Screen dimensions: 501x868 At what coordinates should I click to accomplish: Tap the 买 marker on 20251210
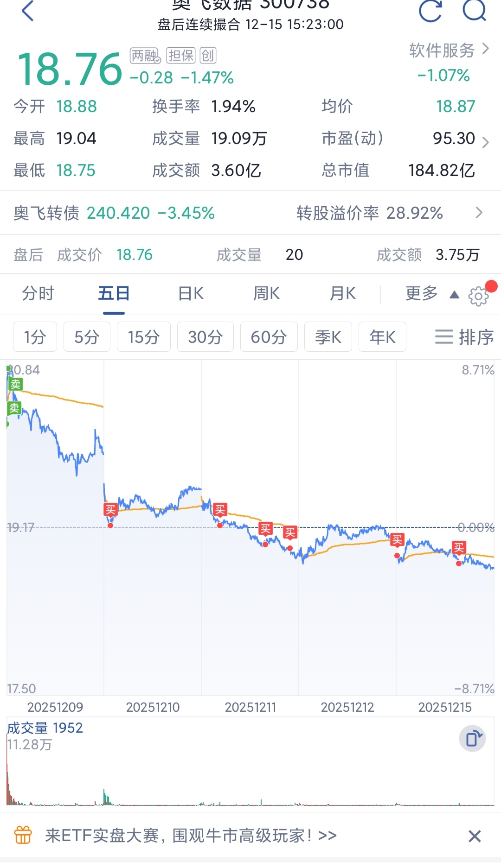pyautogui.click(x=110, y=510)
